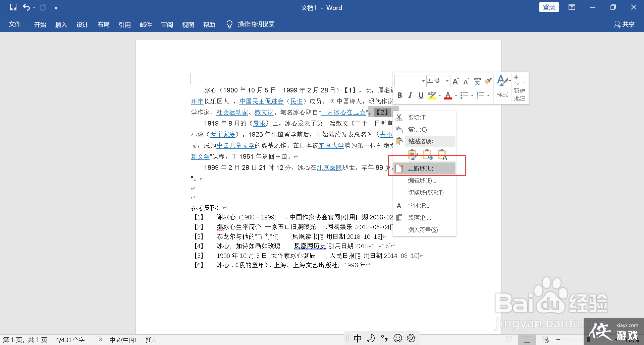Apply yellow text highlight color

pos(432,95)
